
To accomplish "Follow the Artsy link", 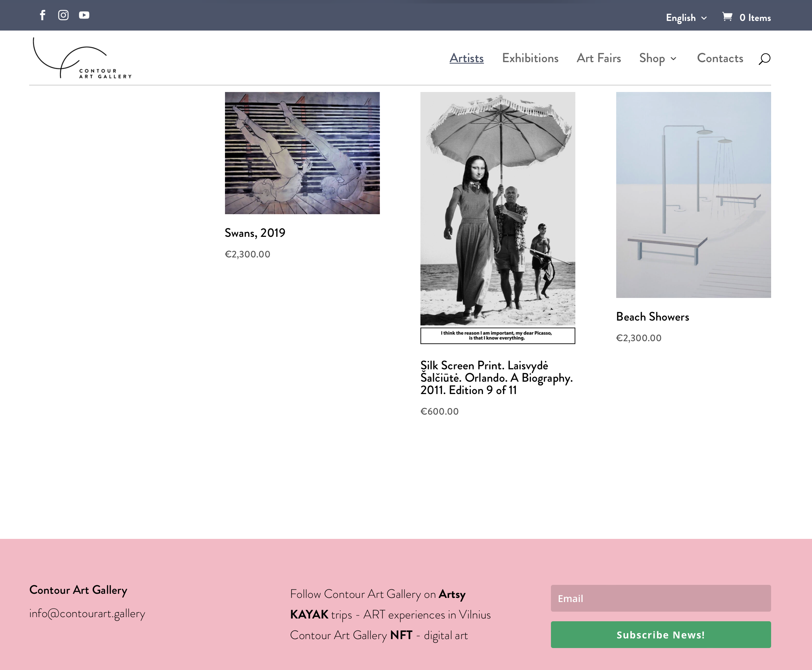I will click(x=452, y=594).
